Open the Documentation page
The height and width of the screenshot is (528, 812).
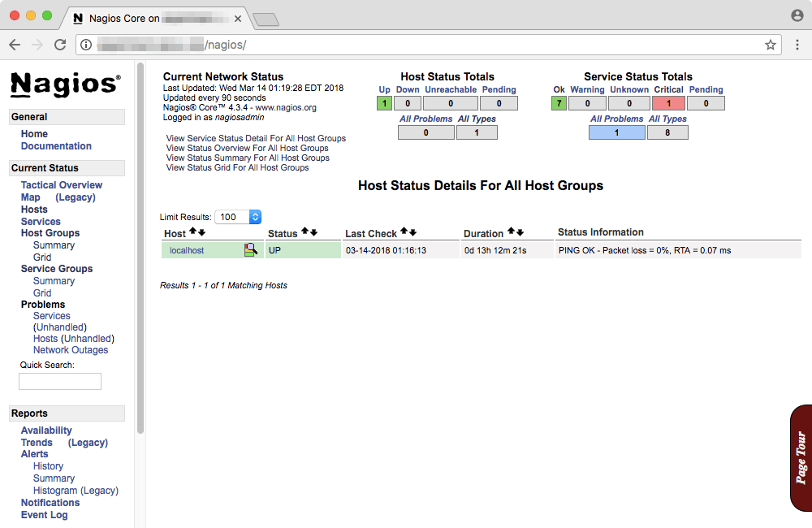point(55,145)
